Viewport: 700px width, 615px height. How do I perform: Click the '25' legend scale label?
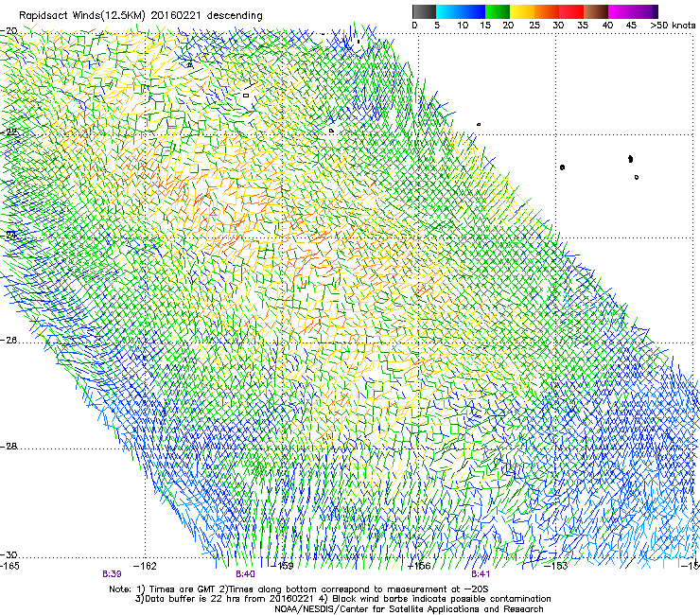534,26
